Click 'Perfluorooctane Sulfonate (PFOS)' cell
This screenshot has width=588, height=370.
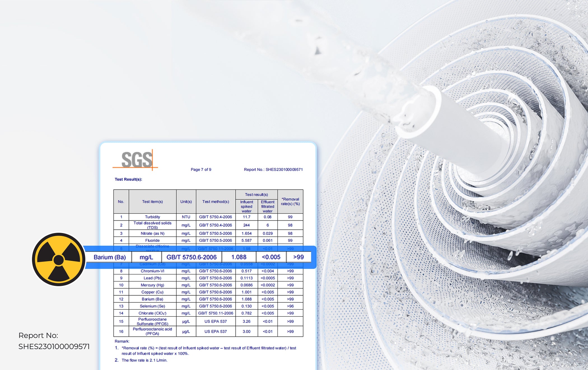(x=152, y=322)
